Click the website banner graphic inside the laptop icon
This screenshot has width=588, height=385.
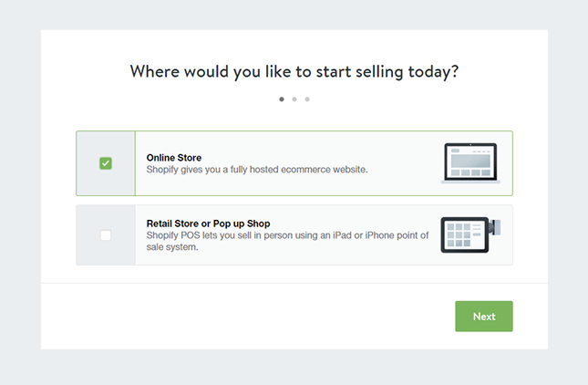[x=470, y=161]
